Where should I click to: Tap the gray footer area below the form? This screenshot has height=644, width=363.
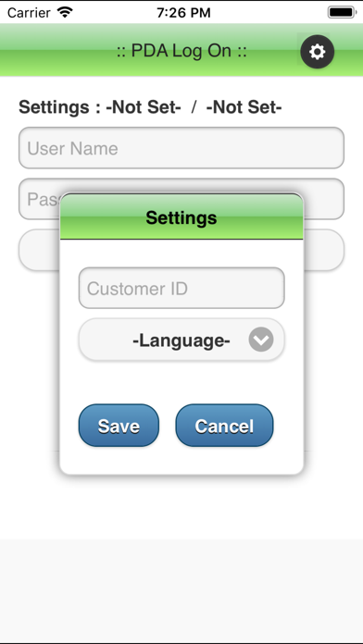(181, 589)
